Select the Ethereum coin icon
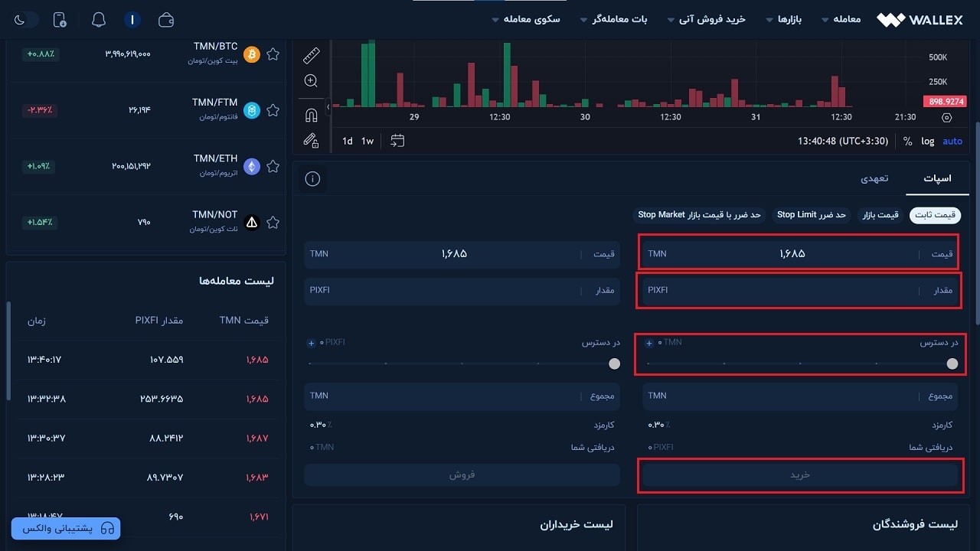The width and height of the screenshot is (980, 551). pos(252,166)
